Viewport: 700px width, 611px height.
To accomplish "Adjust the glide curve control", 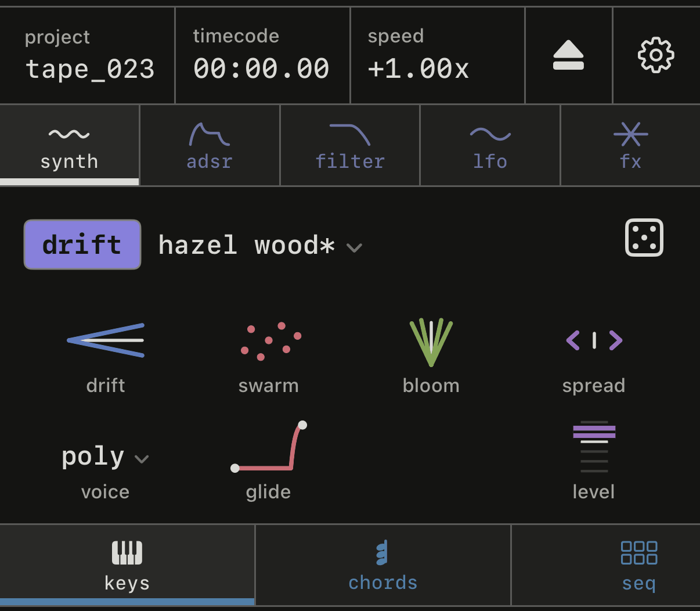I will click(x=268, y=446).
